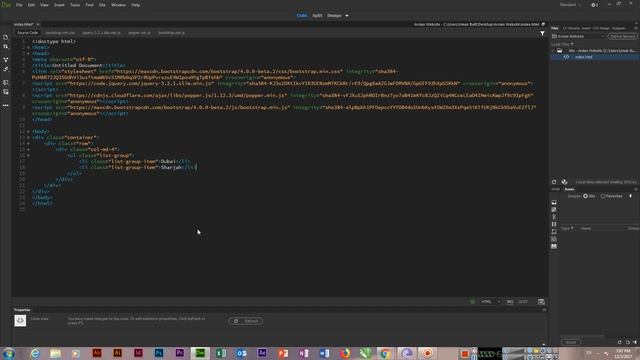Show URLs category in Assets panel

pos(554,217)
